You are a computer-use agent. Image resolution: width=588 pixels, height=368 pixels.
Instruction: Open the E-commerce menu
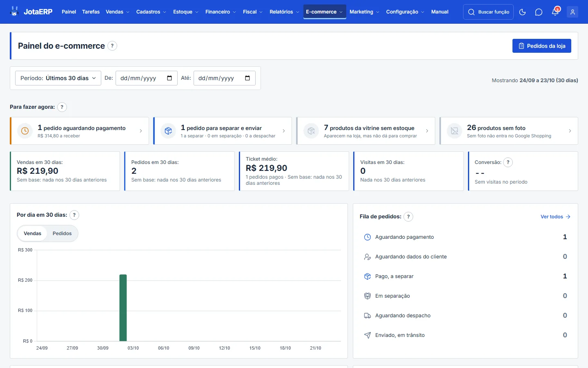[324, 12]
